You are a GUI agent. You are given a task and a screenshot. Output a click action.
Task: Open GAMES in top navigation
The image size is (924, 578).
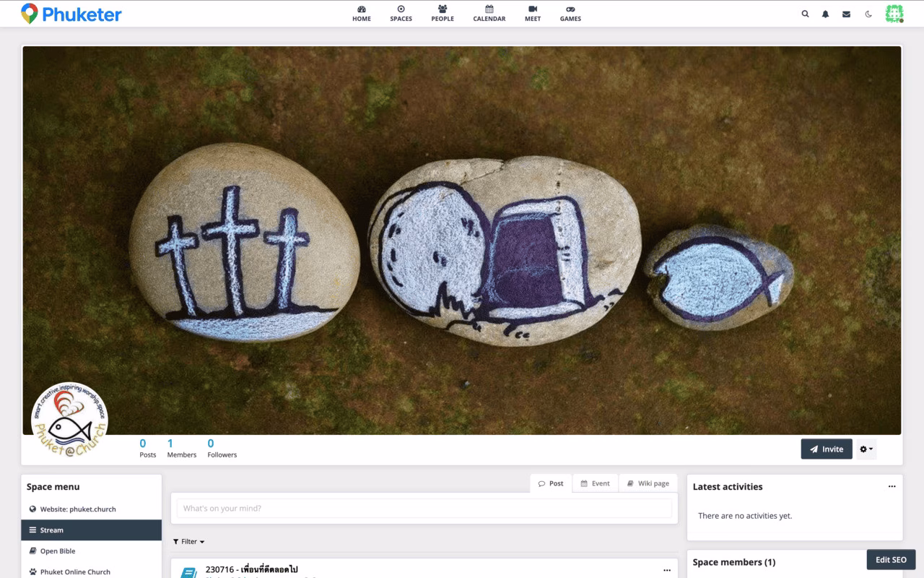pyautogui.click(x=570, y=14)
